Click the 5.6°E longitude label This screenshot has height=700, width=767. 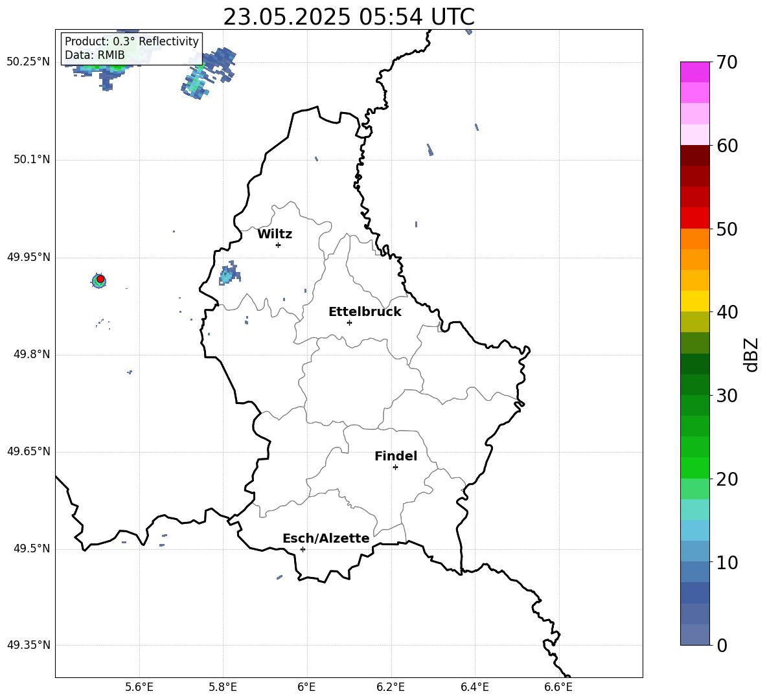139,687
